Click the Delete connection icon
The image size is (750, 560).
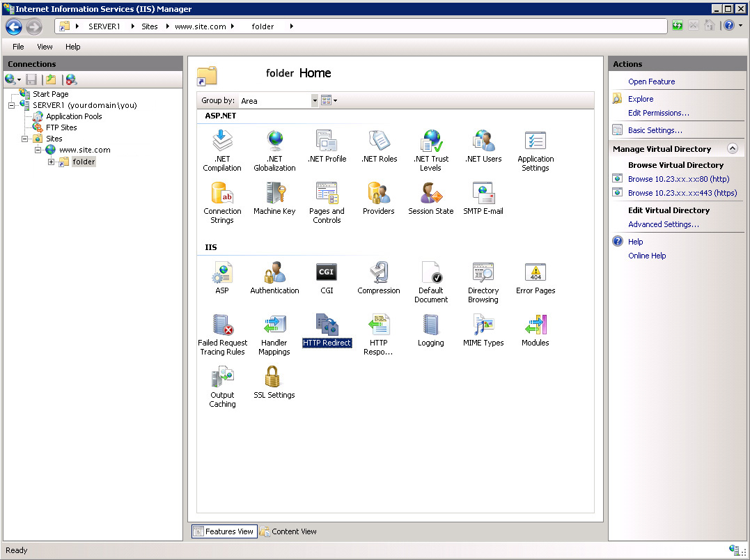[71, 79]
